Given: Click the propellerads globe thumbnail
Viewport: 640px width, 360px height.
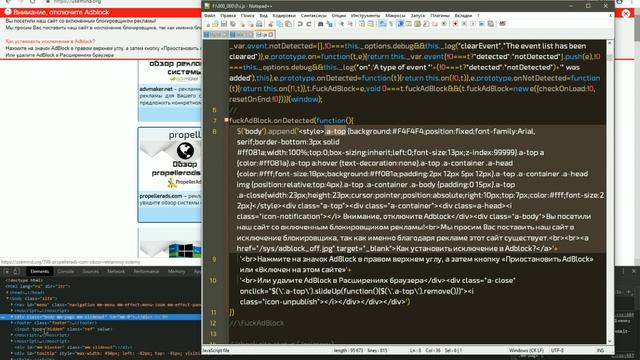Looking at the screenshot, I should pyautogui.click(x=185, y=151).
